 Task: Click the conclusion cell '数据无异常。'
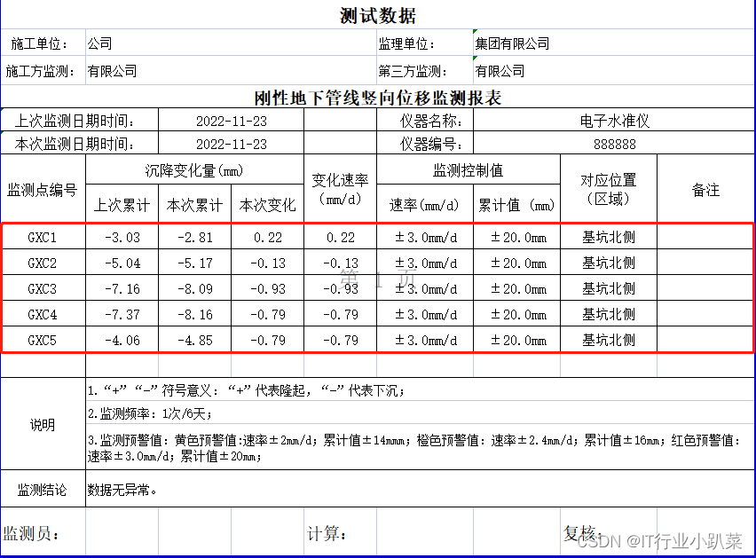[x=420, y=489]
